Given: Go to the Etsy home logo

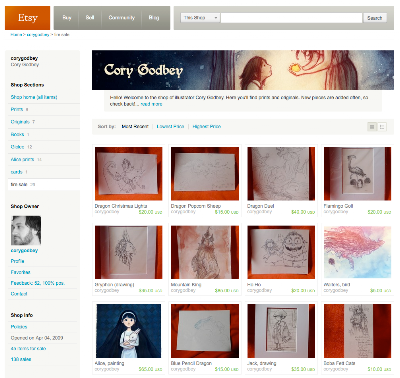Looking at the screenshot, I should point(27,18).
